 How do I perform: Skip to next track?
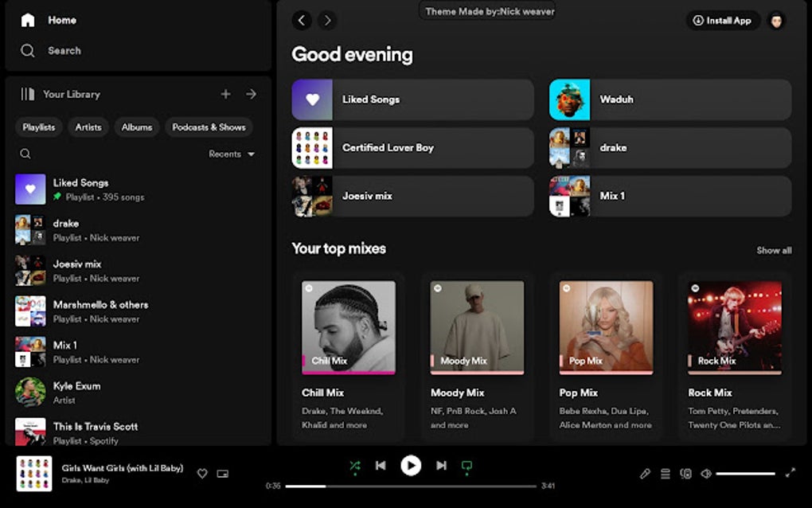coord(441,466)
